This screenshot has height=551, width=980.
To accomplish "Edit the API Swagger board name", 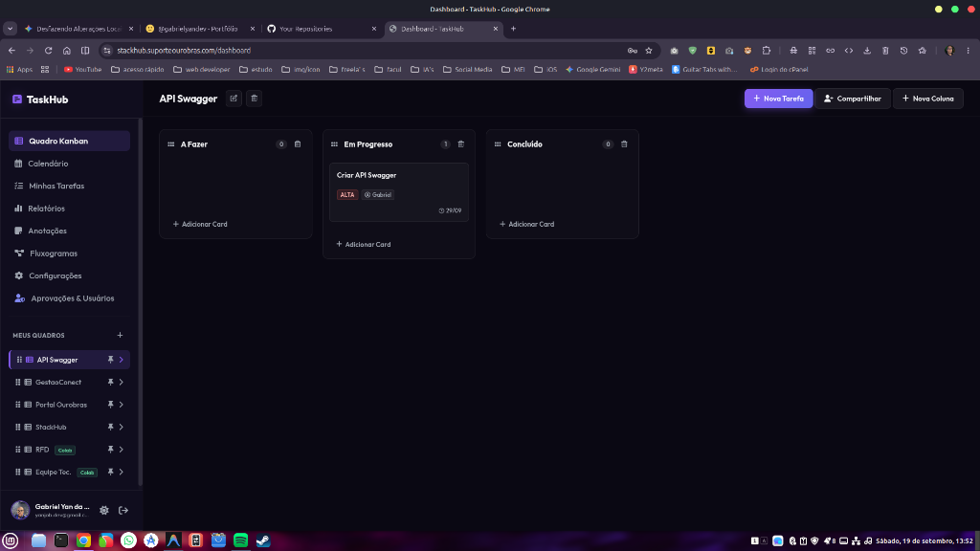I will pos(234,99).
